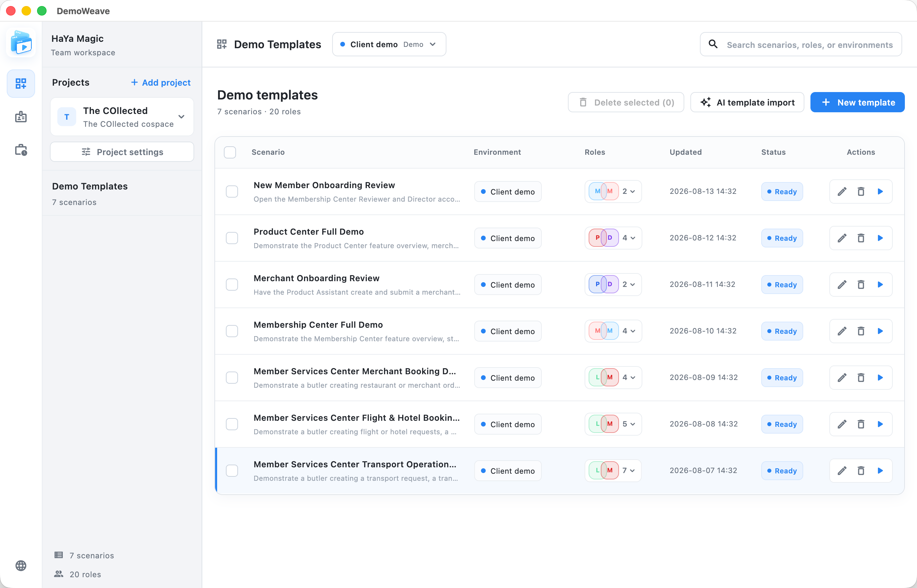Click Delete selected (0) button
The width and height of the screenshot is (917, 588).
click(x=626, y=102)
